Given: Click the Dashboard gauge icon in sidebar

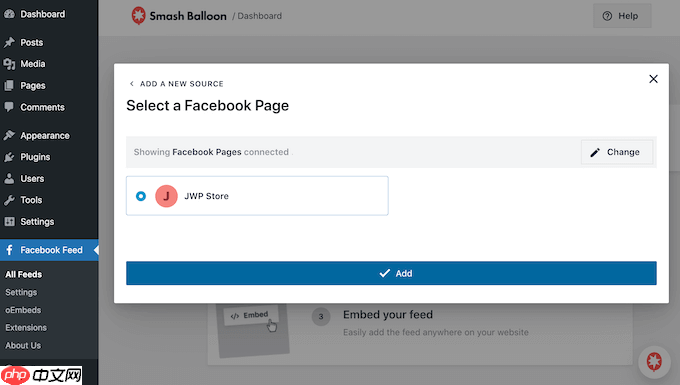Looking at the screenshot, I should (x=9, y=14).
